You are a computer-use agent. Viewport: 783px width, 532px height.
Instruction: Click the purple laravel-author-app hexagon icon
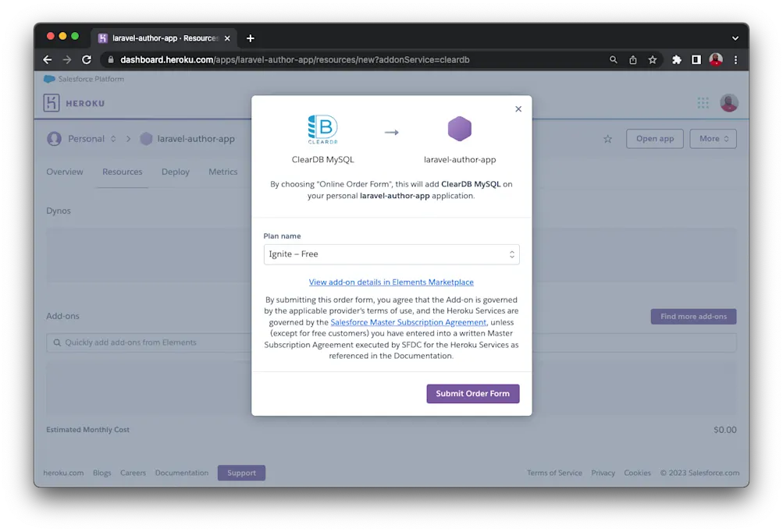coord(460,128)
